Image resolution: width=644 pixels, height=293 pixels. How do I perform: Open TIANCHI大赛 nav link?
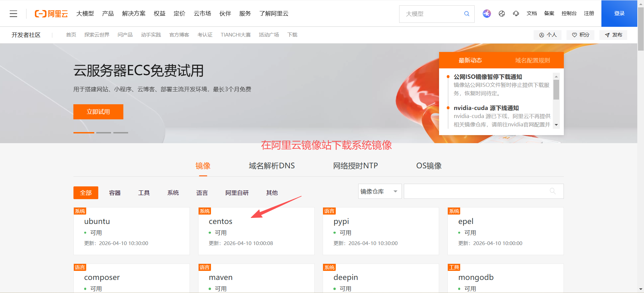click(x=235, y=35)
